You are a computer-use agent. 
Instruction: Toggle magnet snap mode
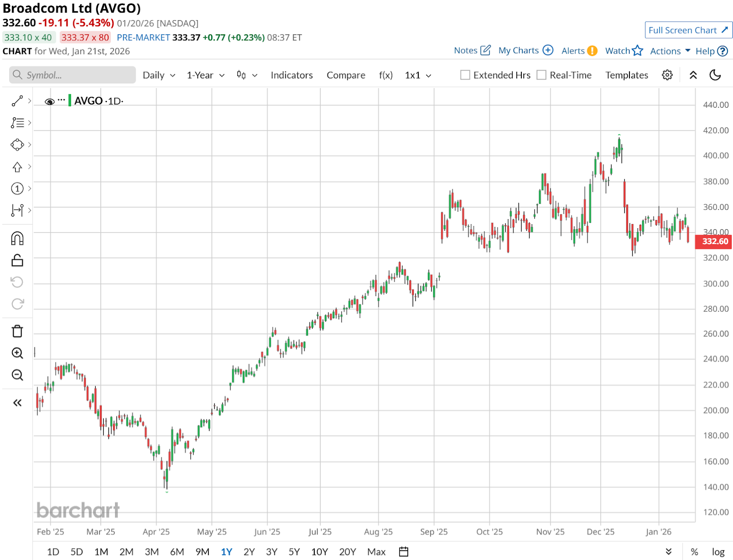(x=17, y=238)
